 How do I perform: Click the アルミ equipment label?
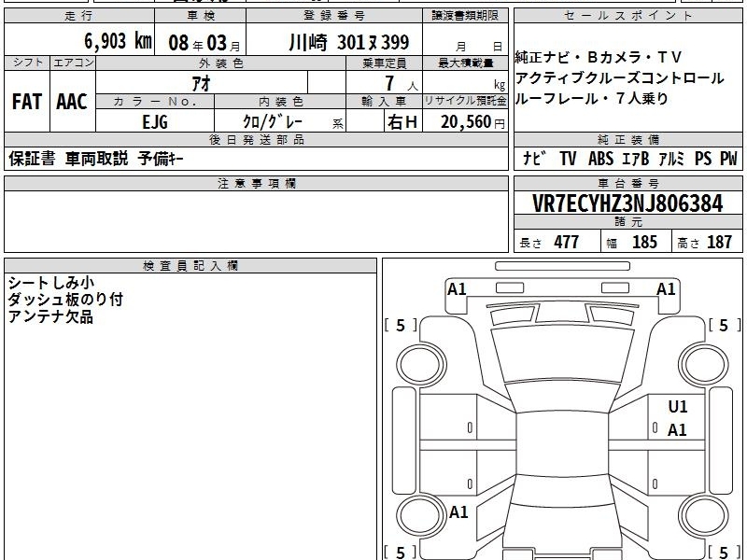click(x=671, y=159)
